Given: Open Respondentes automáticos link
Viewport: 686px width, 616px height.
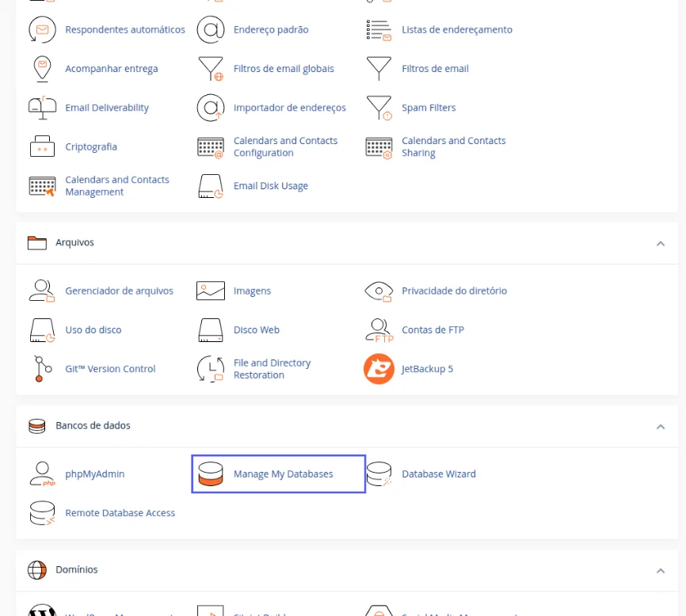Looking at the screenshot, I should (125, 30).
